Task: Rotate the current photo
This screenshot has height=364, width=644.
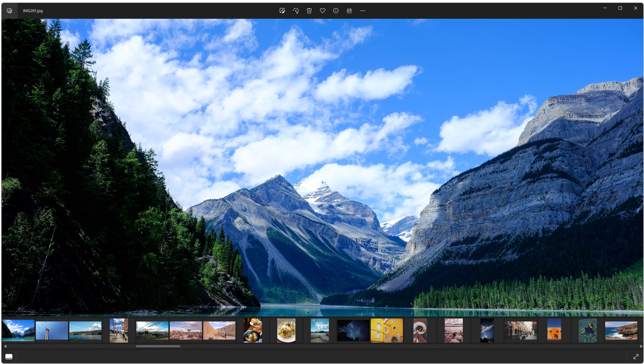Action: pyautogui.click(x=296, y=10)
